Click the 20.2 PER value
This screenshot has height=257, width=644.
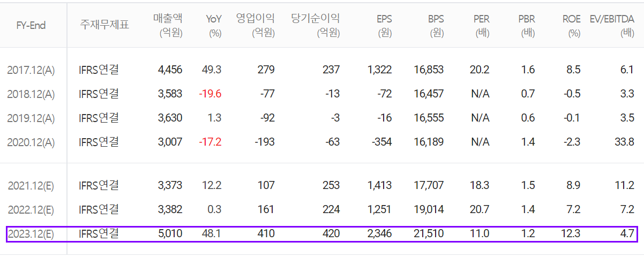pos(480,70)
